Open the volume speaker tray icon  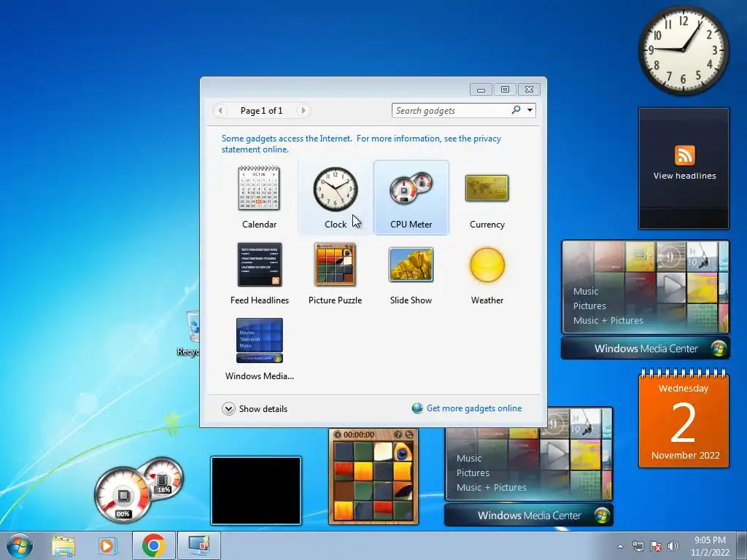[673, 546]
